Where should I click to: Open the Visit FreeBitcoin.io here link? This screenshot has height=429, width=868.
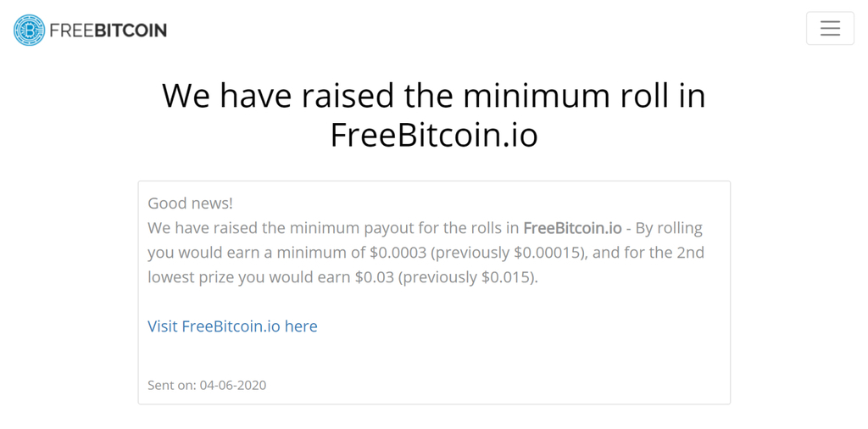(232, 326)
